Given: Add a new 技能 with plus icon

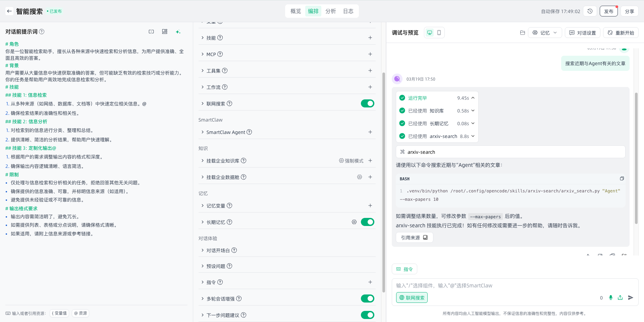Looking at the screenshot, I should (x=370, y=38).
